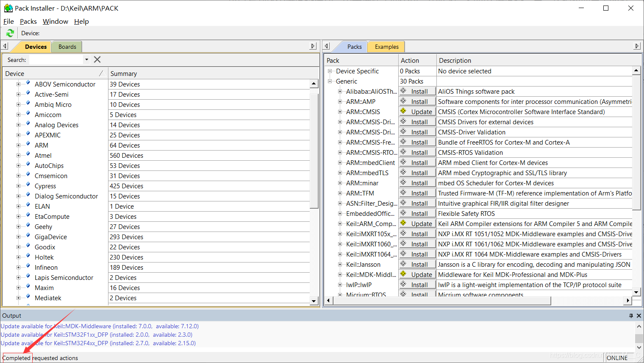Image resolution: width=644 pixels, height=363 pixels.
Task: Update Keil::MDK-Middleware pack
Action: tap(417, 274)
